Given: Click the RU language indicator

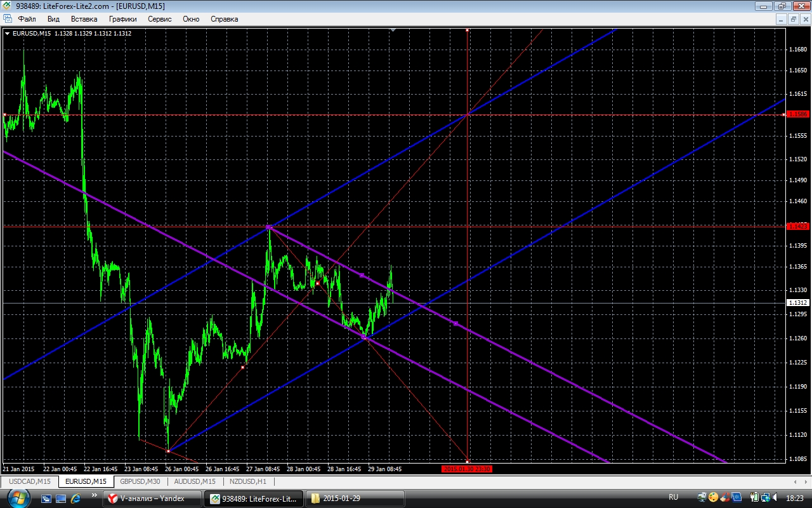Looking at the screenshot, I should [673, 497].
